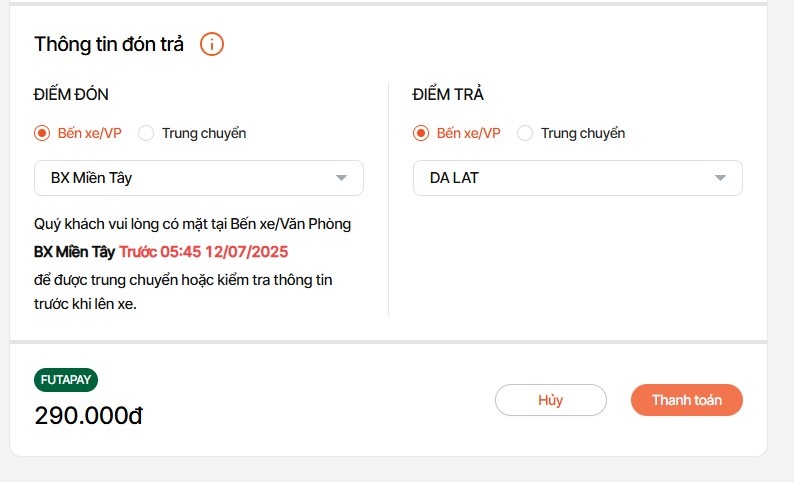Open the info icon beside Thông tin đón trả
794x482 pixels.
pos(212,44)
